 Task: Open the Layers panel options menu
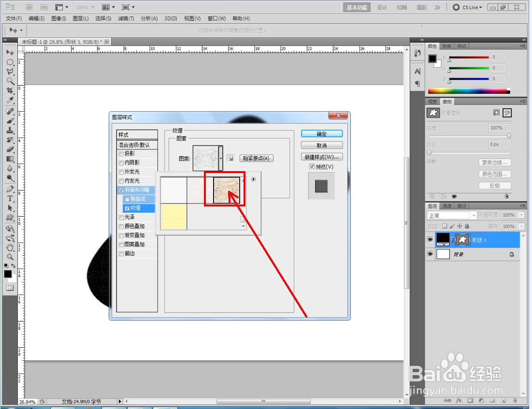coord(522,206)
